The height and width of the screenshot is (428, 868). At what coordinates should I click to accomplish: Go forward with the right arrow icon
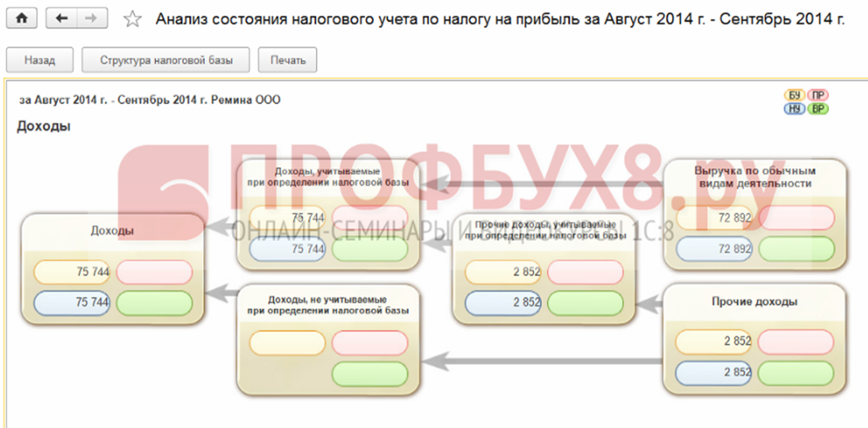pos(91,18)
